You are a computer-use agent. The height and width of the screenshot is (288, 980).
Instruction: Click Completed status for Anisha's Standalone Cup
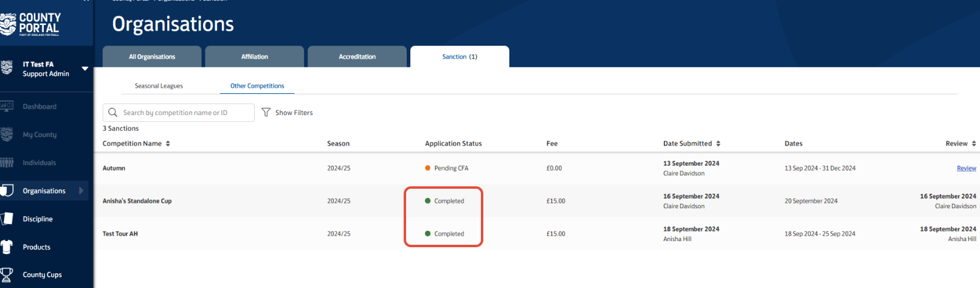pos(444,201)
